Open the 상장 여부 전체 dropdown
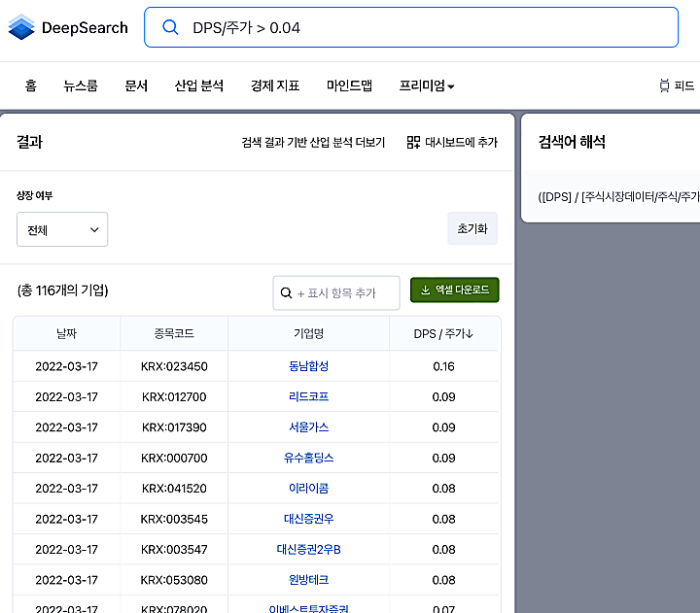 [x=62, y=229]
